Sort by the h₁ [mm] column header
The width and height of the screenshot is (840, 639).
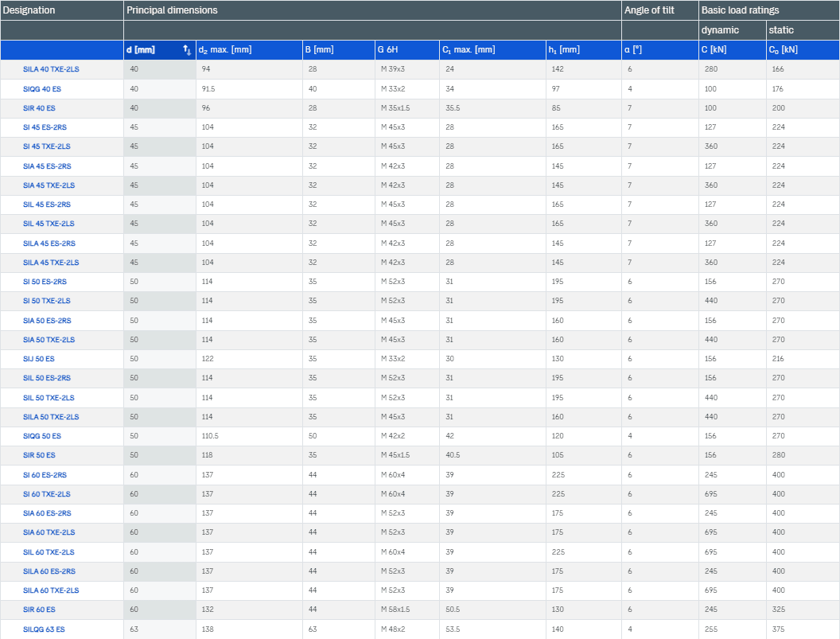[564, 50]
